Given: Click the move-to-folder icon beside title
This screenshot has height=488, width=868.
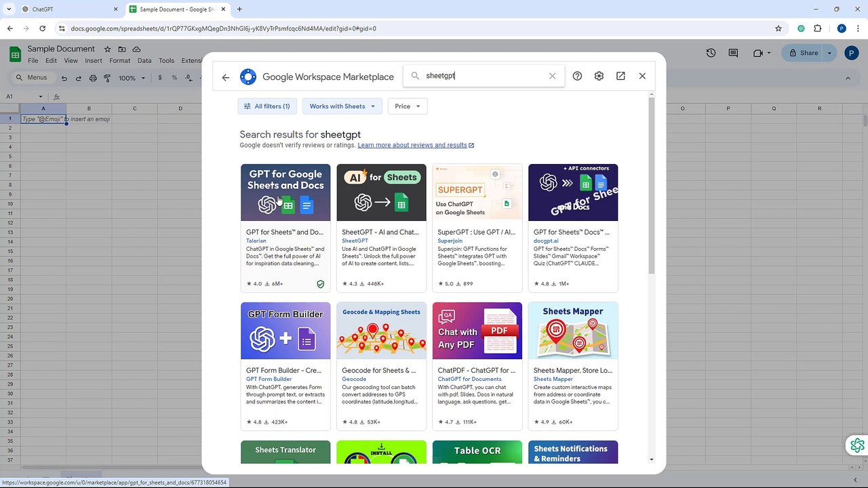Looking at the screenshot, I should point(122,49).
